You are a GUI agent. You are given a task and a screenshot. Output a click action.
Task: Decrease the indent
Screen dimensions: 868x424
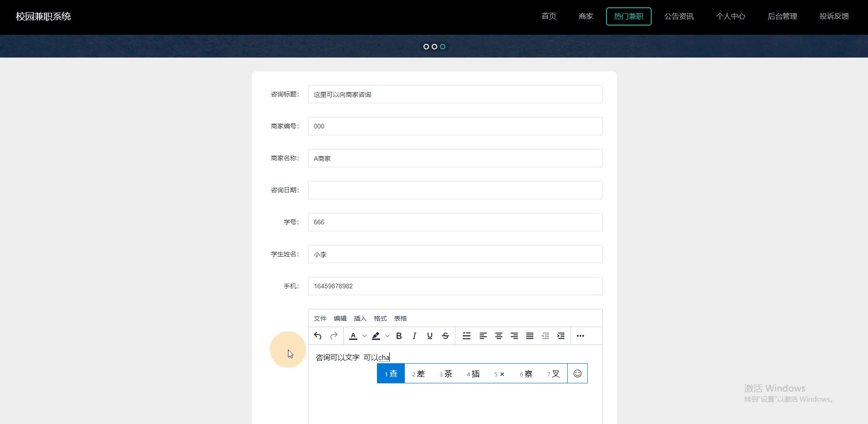pos(545,336)
